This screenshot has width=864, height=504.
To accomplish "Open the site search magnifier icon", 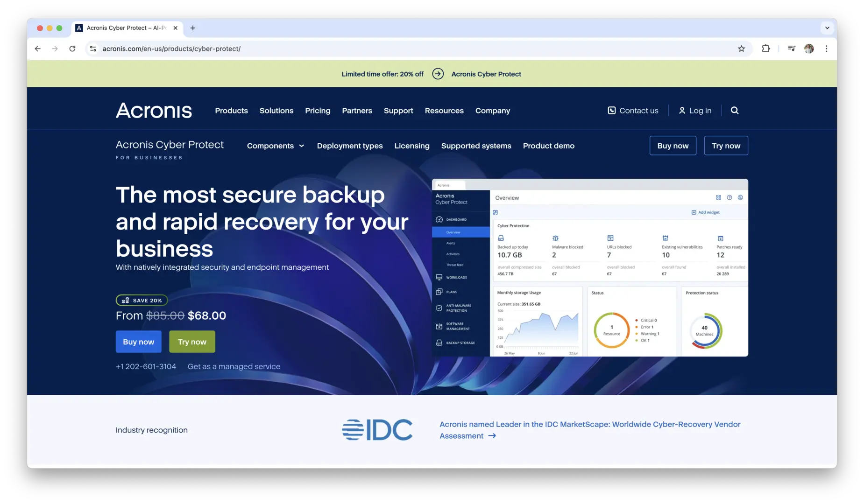I will (x=735, y=111).
